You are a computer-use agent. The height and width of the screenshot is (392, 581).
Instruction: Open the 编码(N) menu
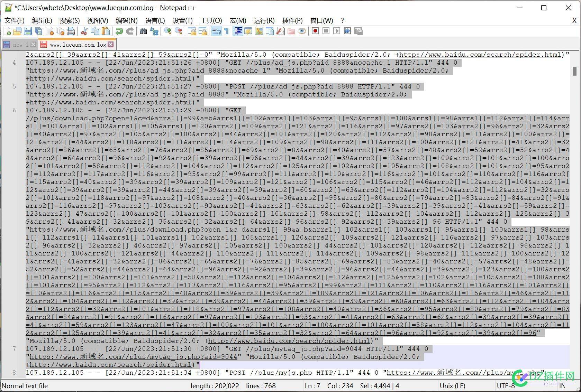tap(126, 21)
